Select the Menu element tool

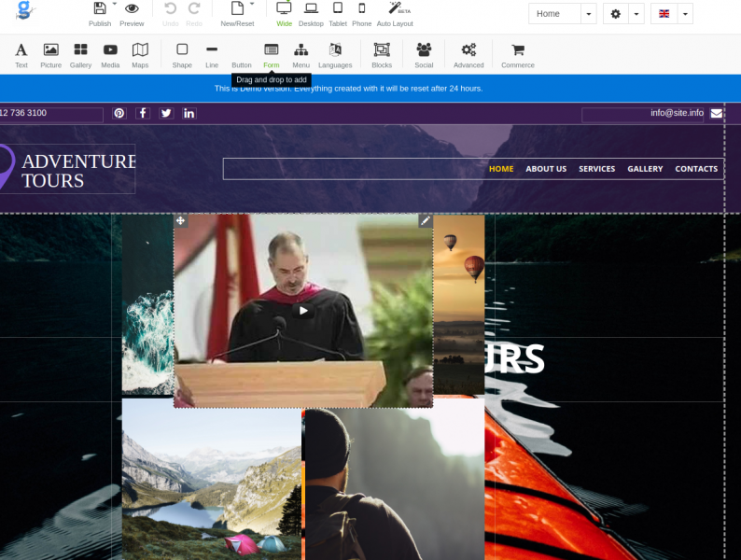click(301, 55)
